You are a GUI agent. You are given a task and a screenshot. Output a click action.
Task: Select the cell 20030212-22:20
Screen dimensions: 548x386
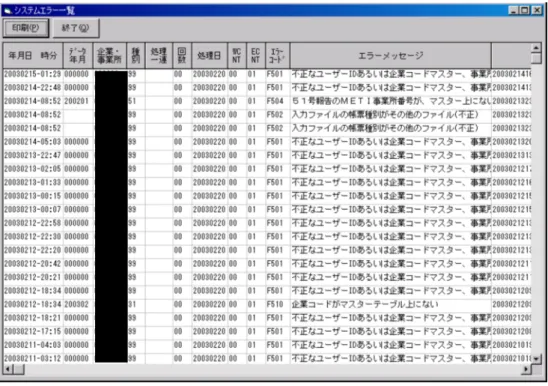33,250
